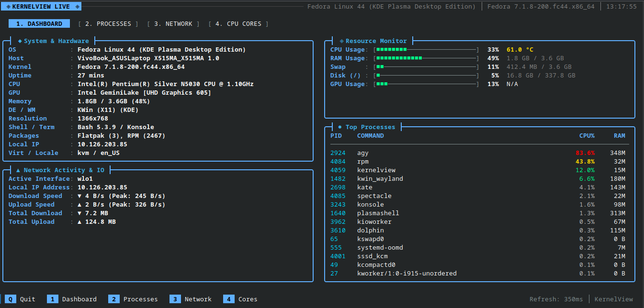Click the Download Speed row
The height and width of the screenshot is (308, 644).
87,196
